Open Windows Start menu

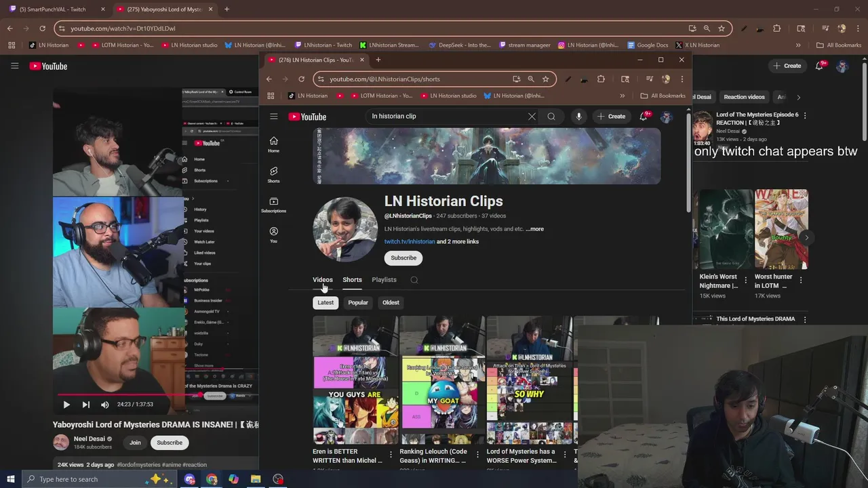click(10, 479)
